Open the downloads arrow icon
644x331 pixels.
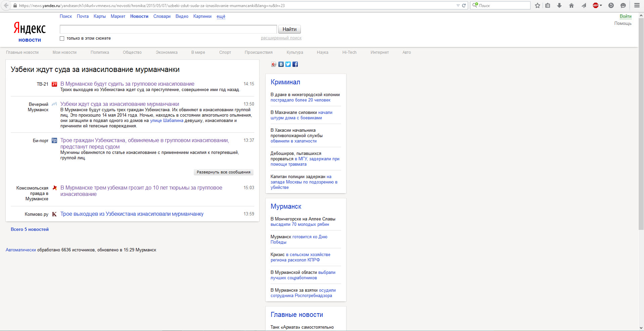pos(559,5)
